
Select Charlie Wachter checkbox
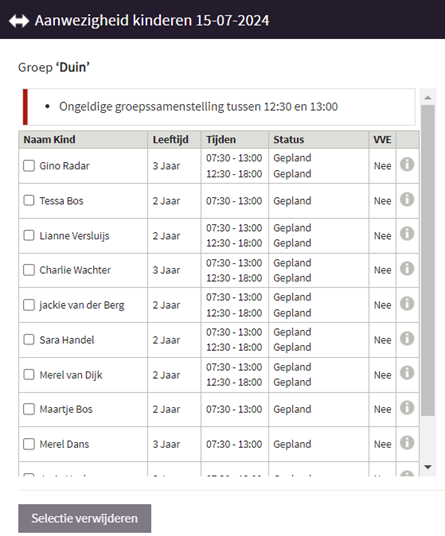(29, 270)
